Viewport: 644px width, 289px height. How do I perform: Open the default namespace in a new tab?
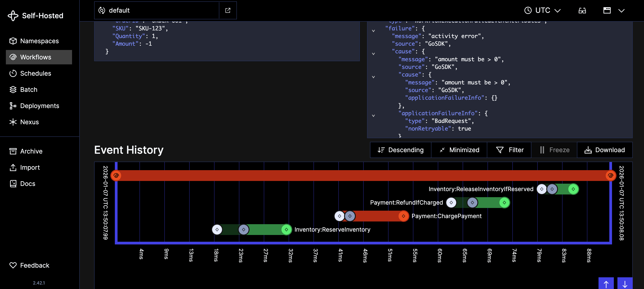(x=228, y=10)
